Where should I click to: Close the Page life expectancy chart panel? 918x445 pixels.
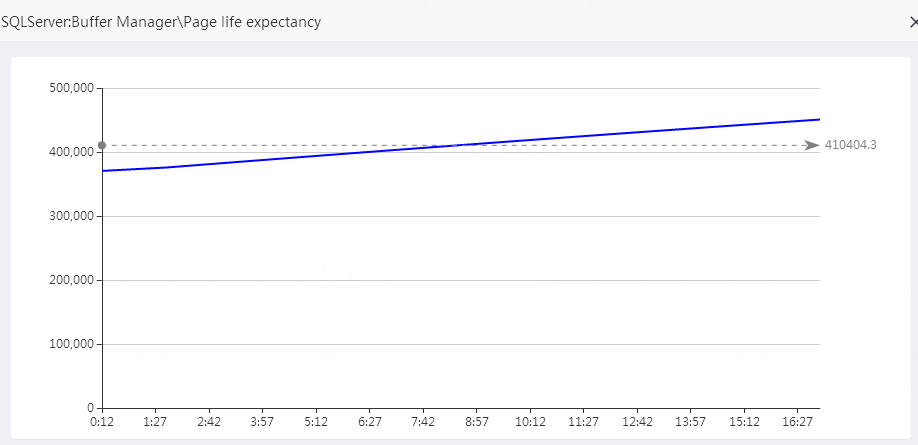pyautogui.click(x=913, y=22)
